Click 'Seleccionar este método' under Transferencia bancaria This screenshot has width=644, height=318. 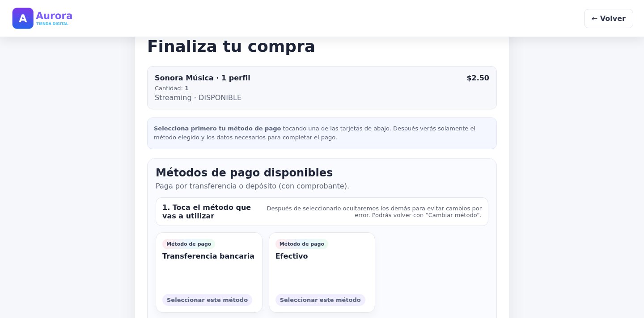coord(207,300)
